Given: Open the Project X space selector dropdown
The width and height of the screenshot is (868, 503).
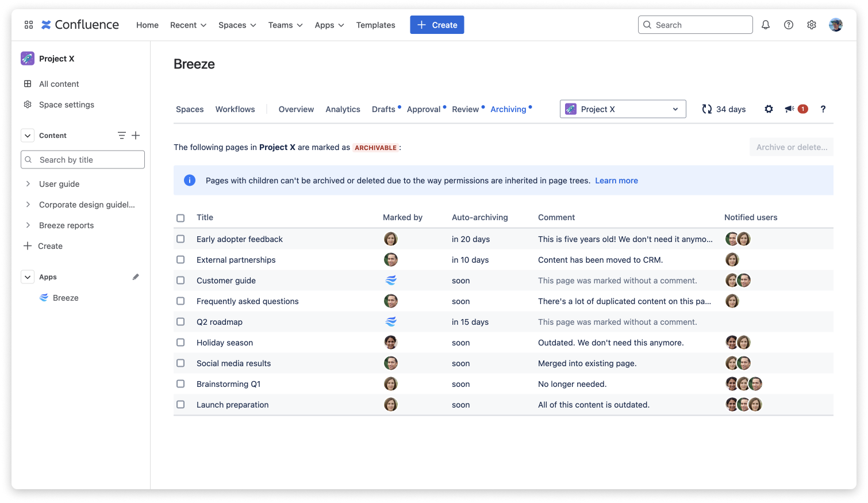Looking at the screenshot, I should coord(623,109).
